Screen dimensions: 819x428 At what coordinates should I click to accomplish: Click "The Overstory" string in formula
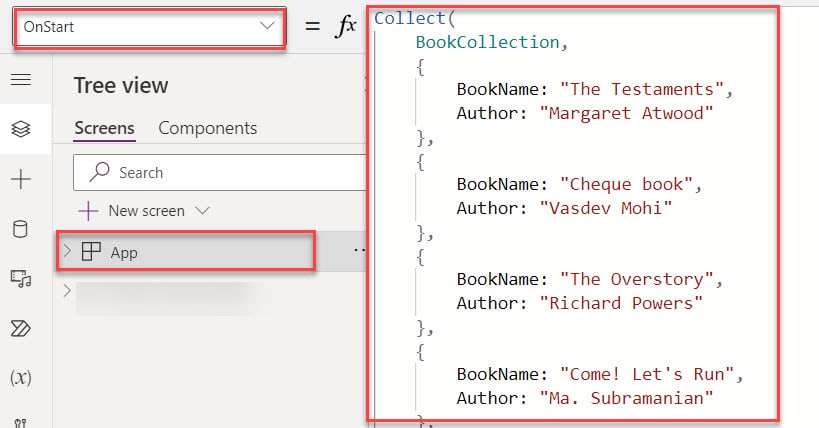(636, 279)
